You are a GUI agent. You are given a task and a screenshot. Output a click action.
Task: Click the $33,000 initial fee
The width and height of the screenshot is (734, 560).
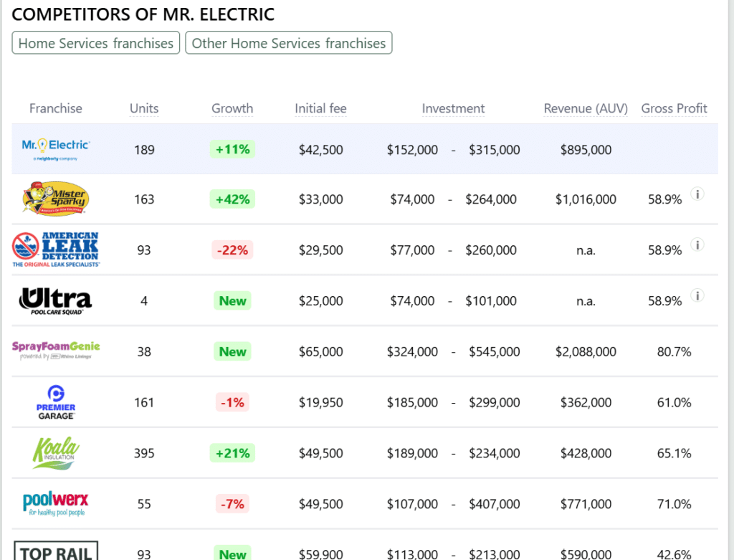click(x=320, y=199)
